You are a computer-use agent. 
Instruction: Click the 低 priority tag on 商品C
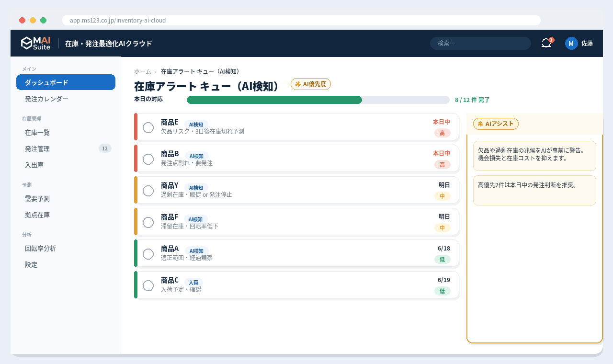442,291
